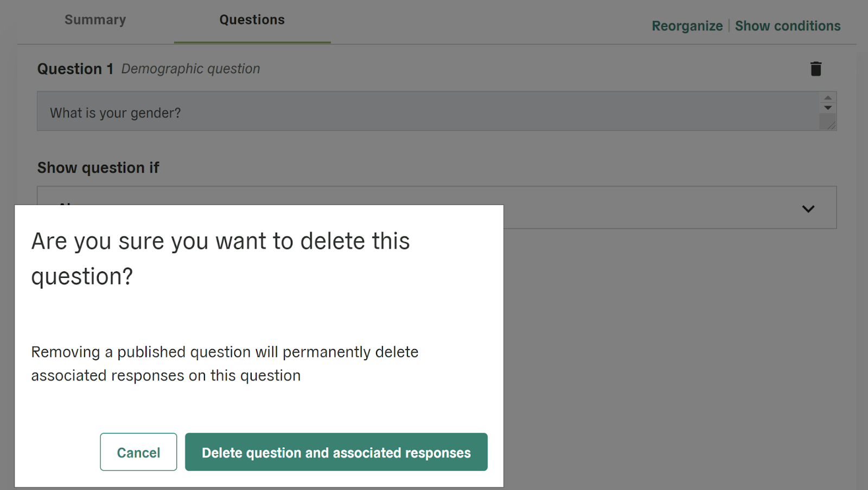Expand the chevron under Show question if
This screenshot has height=490, width=868.
(808, 209)
